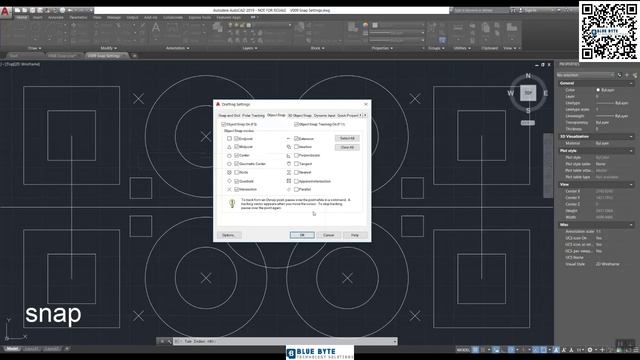Switch to Dynamic Input tab
This screenshot has width=640, height=360.
coord(324,116)
